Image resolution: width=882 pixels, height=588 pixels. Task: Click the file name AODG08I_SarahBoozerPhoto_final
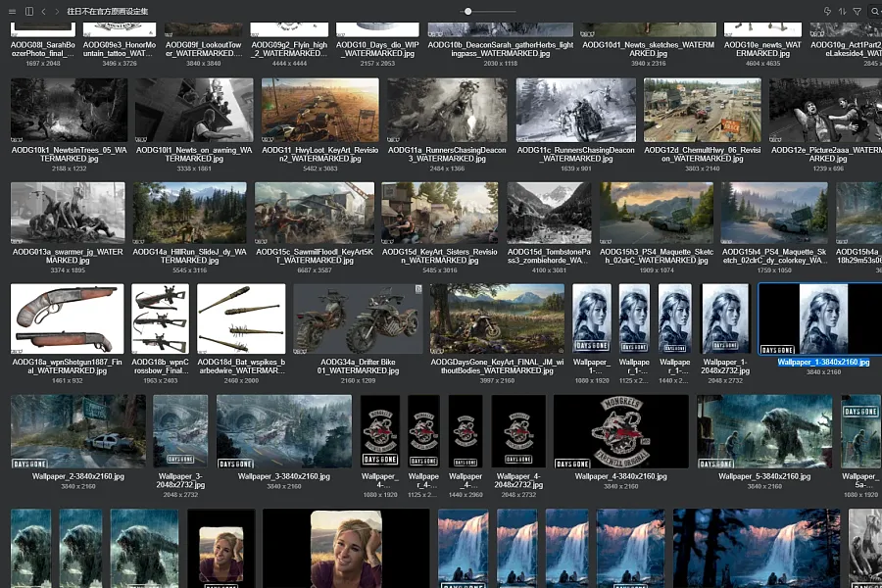click(43, 49)
